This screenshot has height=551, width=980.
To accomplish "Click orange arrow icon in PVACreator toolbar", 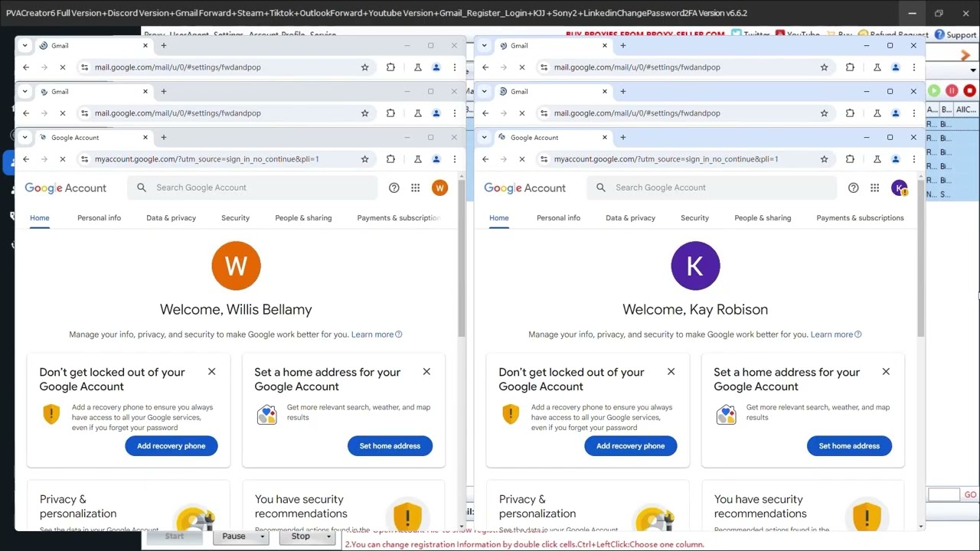I will coord(965,55).
